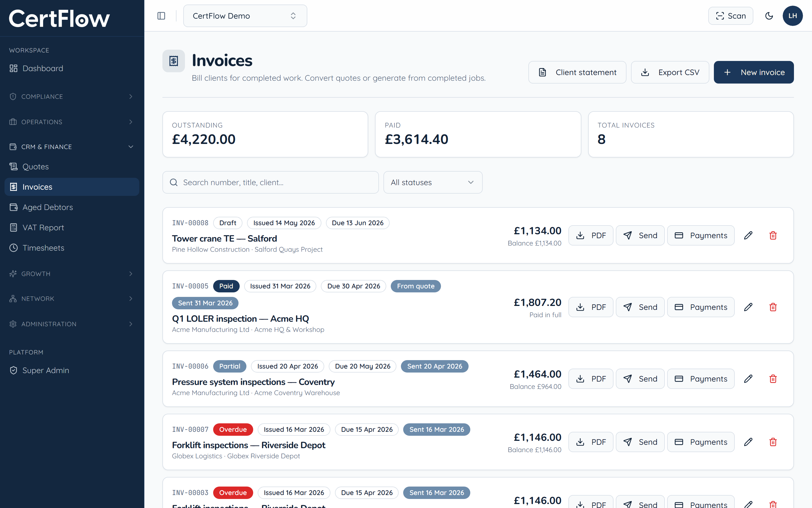Open Quotes in the sidebar

(72, 167)
